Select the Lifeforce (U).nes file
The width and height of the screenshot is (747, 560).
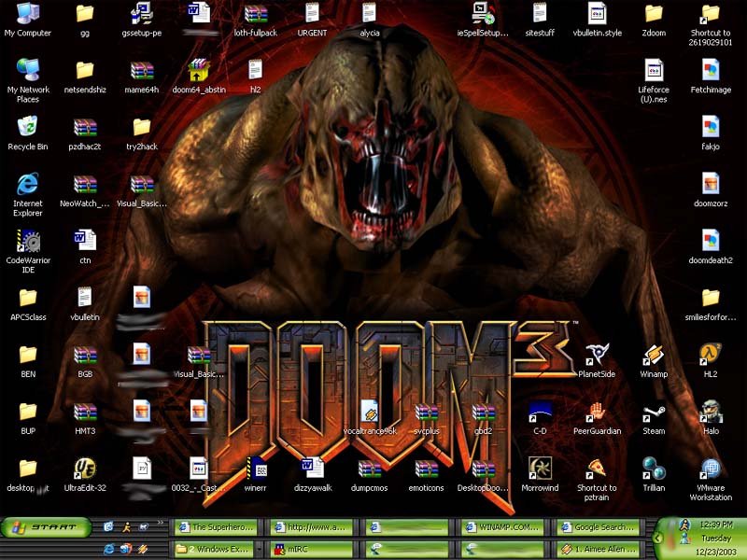coord(654,81)
